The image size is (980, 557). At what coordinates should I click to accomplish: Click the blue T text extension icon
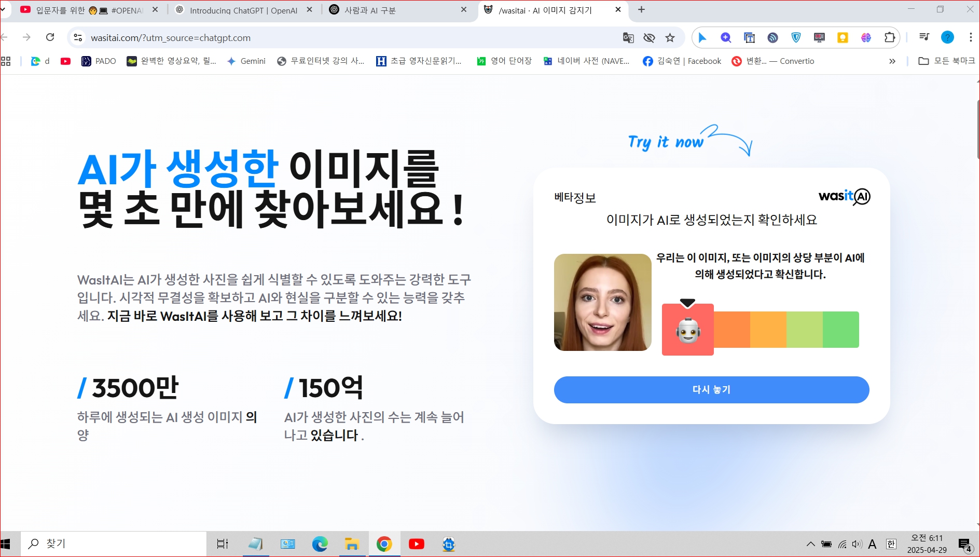(x=749, y=37)
